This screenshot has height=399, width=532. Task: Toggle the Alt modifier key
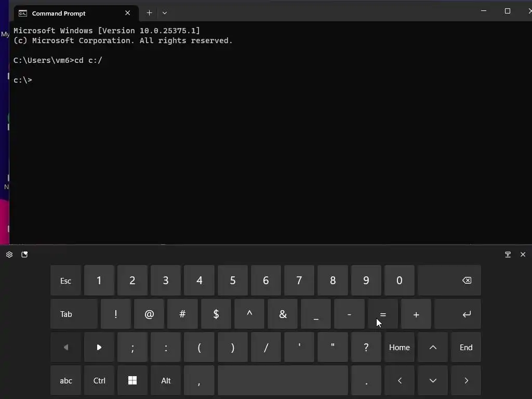pyautogui.click(x=166, y=381)
